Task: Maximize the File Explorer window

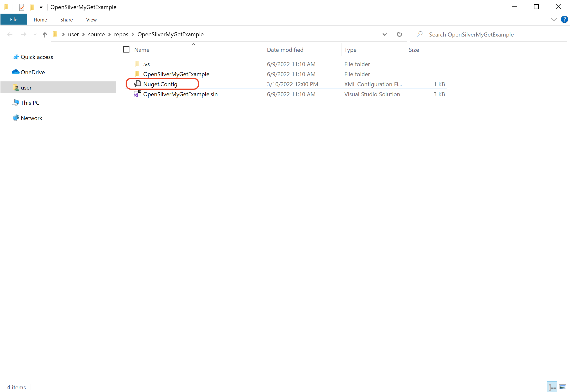Action: point(537,7)
